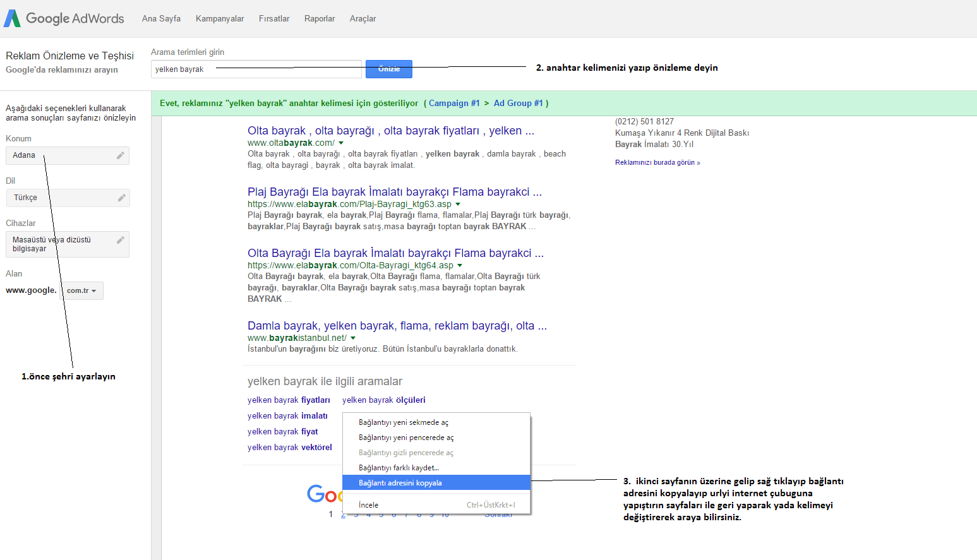Click the Dil label
Image resolution: width=977 pixels, height=560 pixels.
point(10,181)
